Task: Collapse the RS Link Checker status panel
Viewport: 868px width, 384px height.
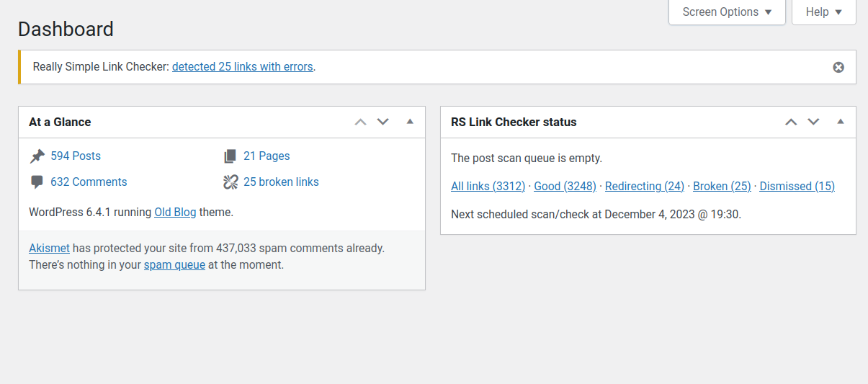Action: (x=840, y=122)
